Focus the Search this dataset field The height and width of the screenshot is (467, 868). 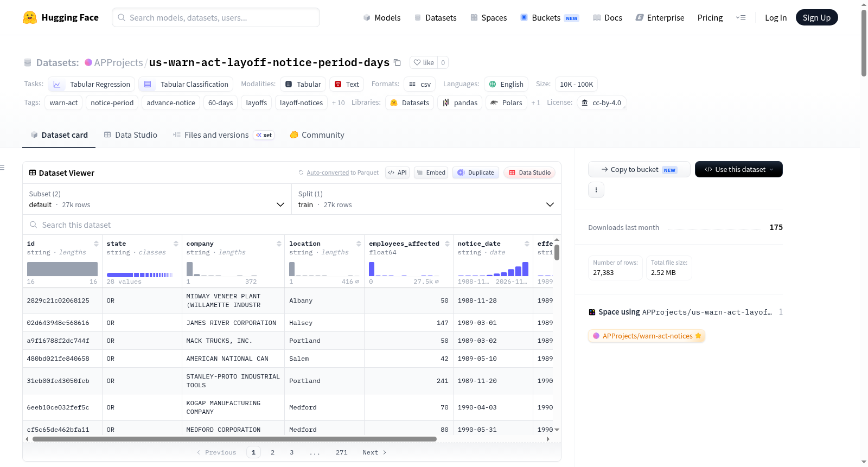[292, 225]
